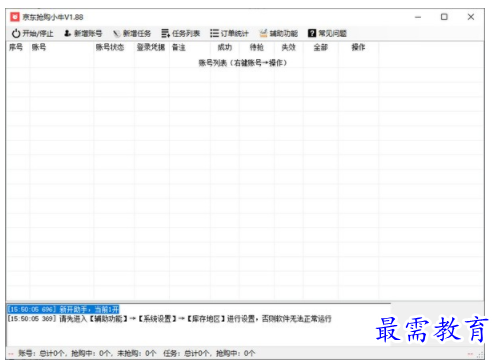
Task: Click the 失效 column header
Action: (289, 47)
